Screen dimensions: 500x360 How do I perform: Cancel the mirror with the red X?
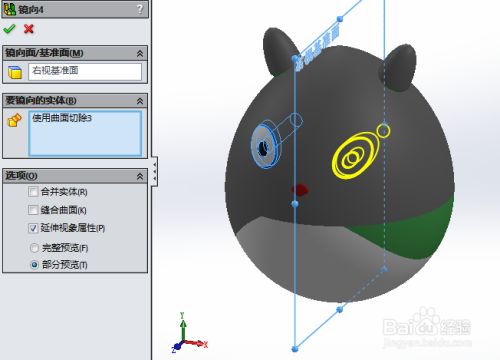tap(29, 29)
